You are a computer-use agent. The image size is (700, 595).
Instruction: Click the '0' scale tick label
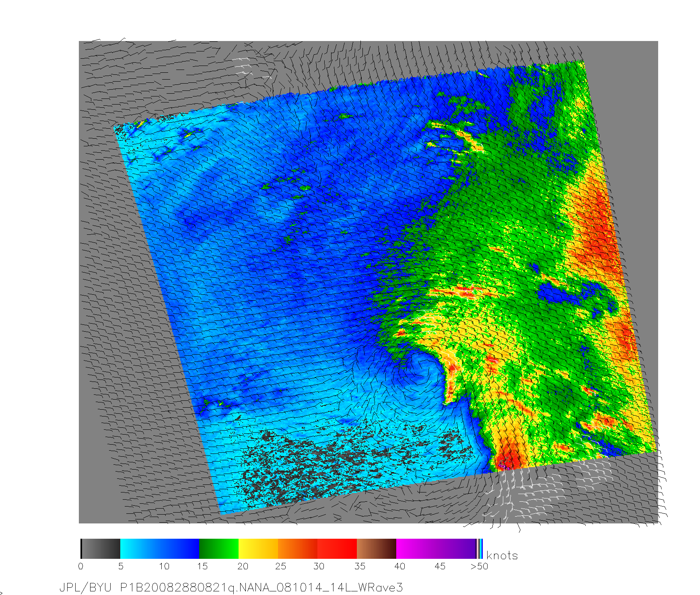pos(81,566)
